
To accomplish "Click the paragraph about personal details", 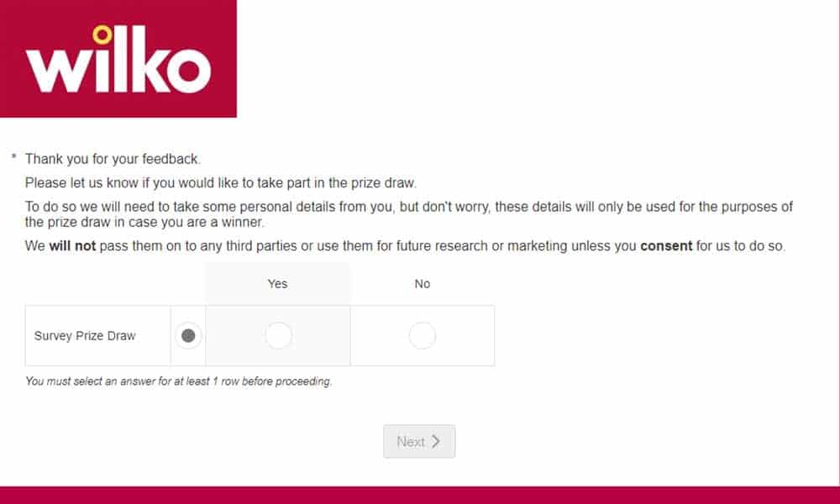I will pyautogui.click(x=409, y=214).
